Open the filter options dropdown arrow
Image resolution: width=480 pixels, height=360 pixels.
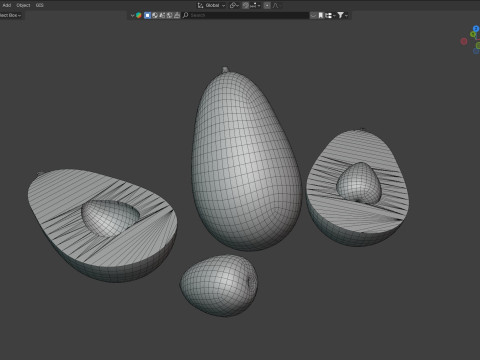346,16
